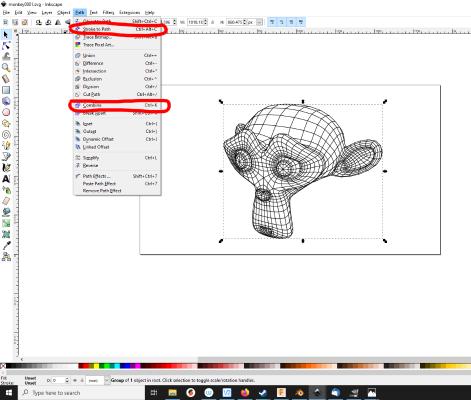The width and height of the screenshot is (471, 400).
Task: Select the Ellipse circle tool
Action: point(6,112)
